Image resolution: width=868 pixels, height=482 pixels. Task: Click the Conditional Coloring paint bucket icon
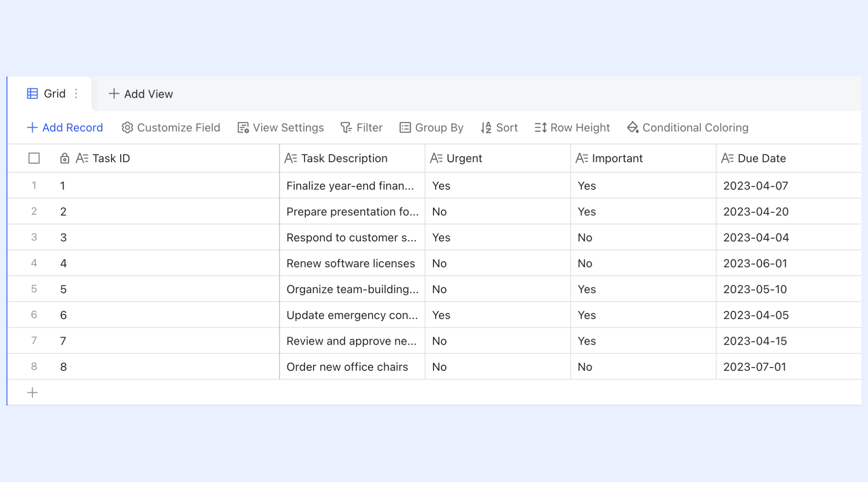click(633, 127)
